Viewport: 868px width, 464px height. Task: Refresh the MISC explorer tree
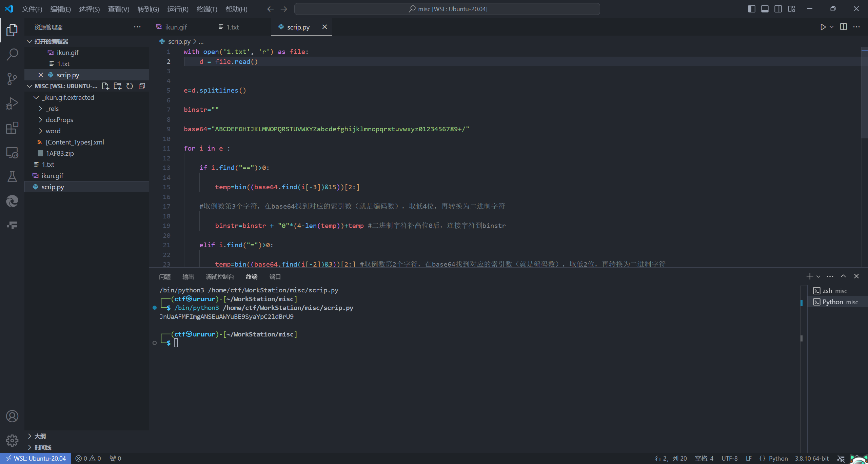pos(130,86)
